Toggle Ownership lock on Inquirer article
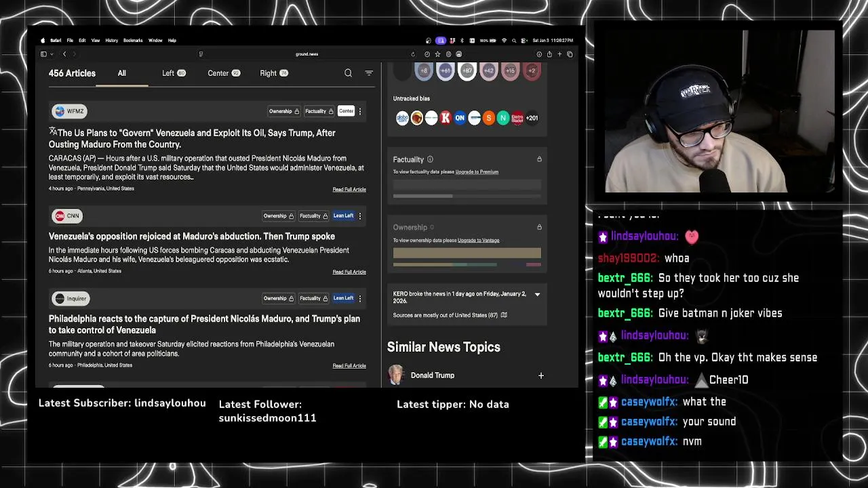 [279, 298]
